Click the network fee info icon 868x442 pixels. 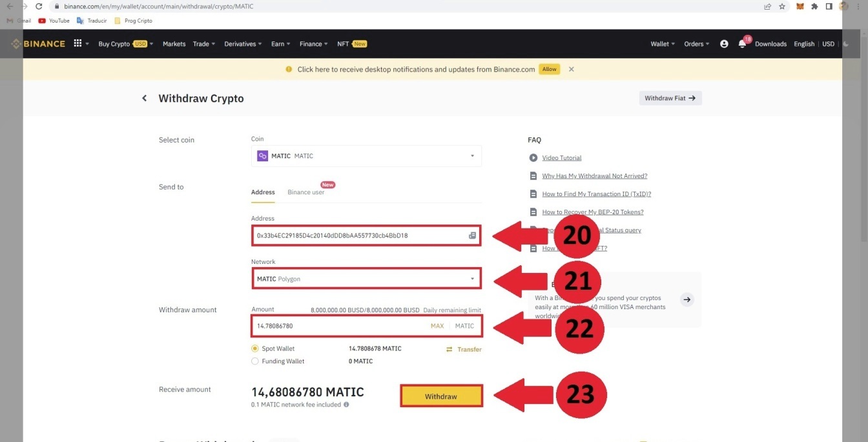coord(347,405)
